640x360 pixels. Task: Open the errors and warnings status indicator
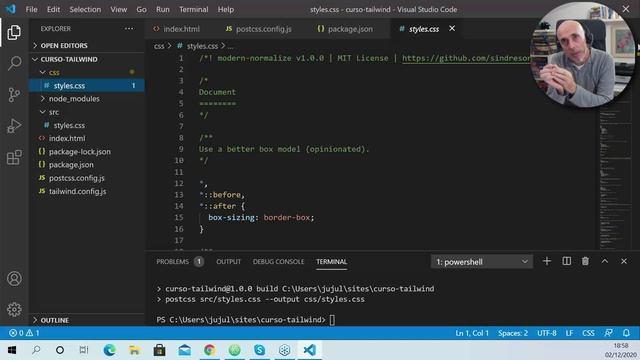(24, 333)
